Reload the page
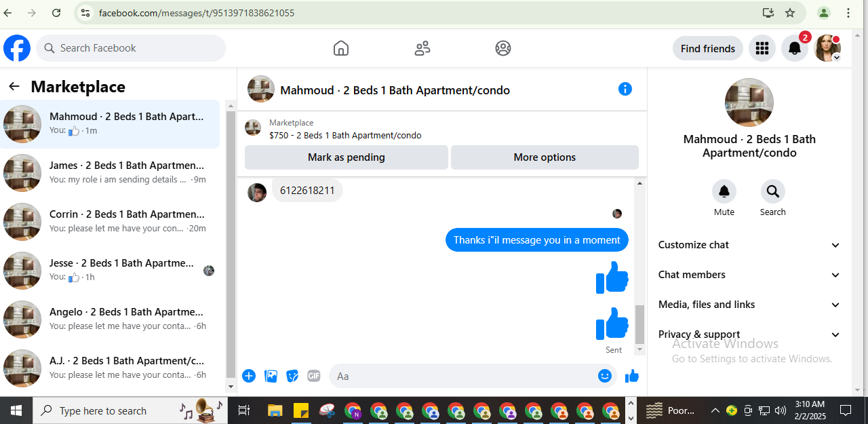 coord(56,13)
